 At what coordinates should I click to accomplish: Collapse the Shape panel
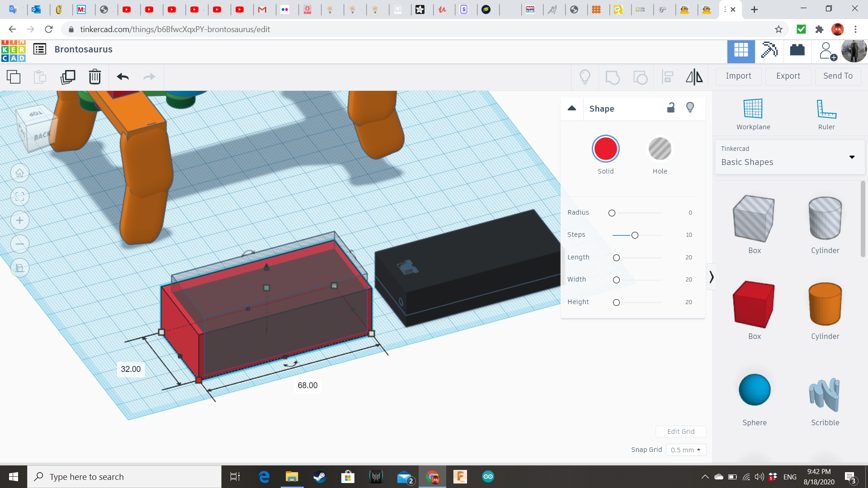572,108
